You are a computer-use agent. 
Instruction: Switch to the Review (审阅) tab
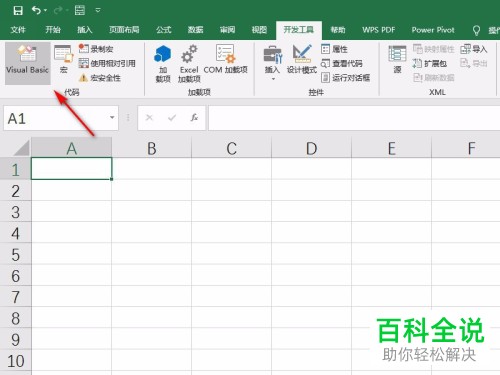click(x=227, y=30)
